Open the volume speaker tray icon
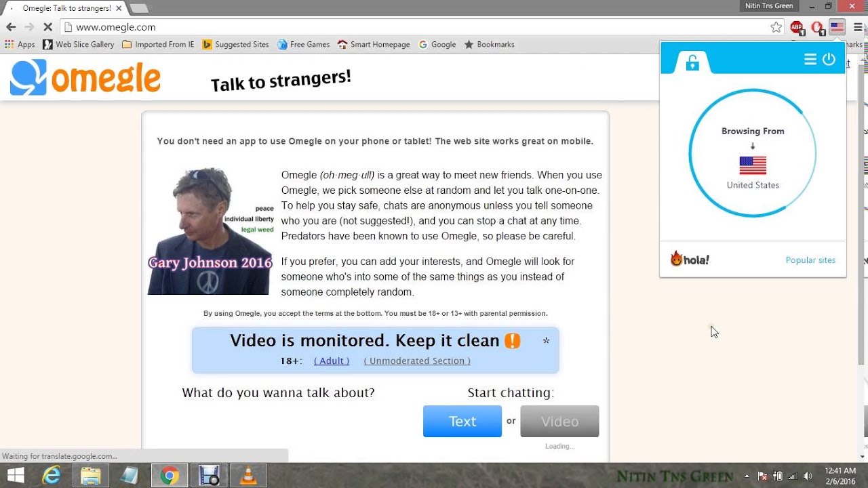This screenshot has width=868, height=488. click(x=808, y=476)
